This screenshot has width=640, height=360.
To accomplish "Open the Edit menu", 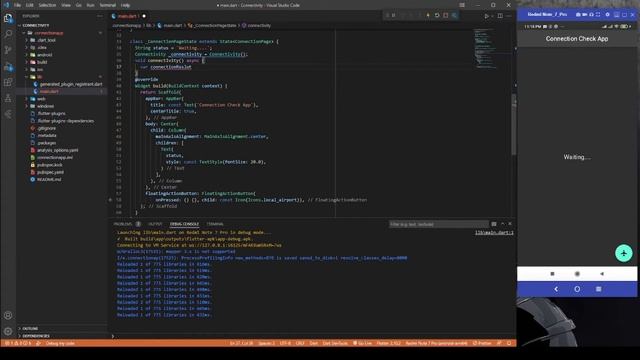I will click(30, 5).
